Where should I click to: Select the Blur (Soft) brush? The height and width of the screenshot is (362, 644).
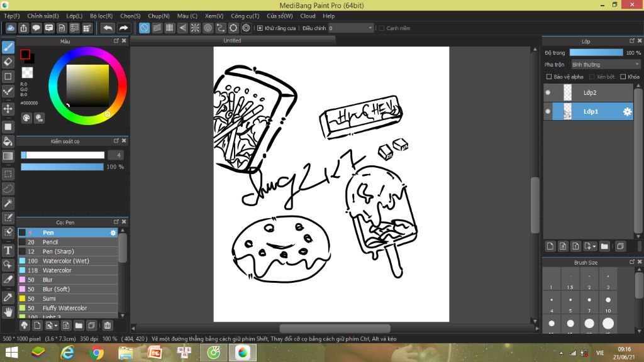coord(68,289)
